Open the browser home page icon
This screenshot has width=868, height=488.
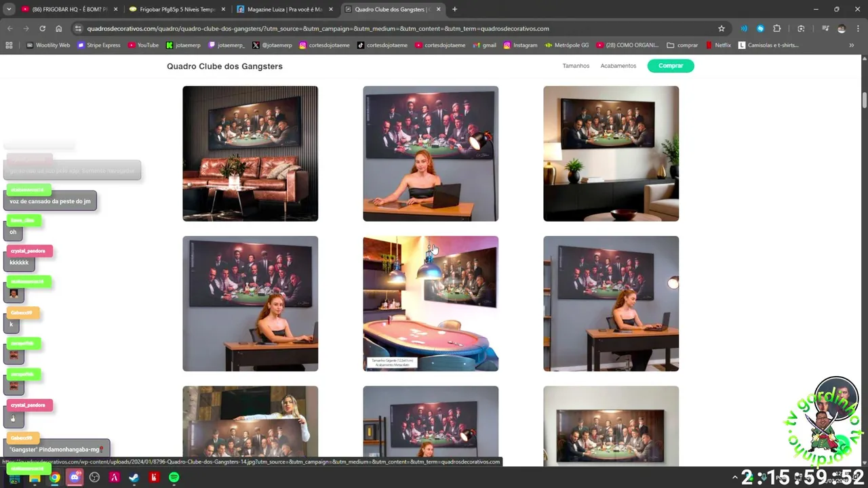pyautogui.click(x=59, y=28)
